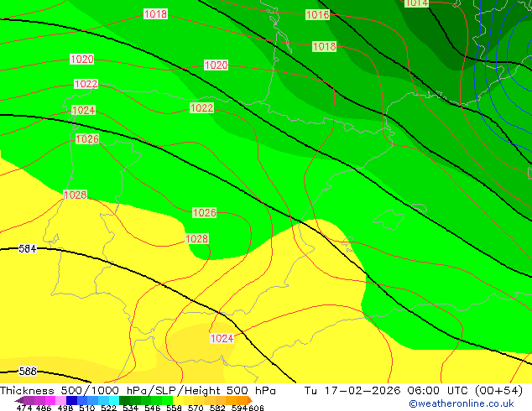Viewport: 532px width, 411px height.
Task: Click the legend value 606
Action: [256, 408]
